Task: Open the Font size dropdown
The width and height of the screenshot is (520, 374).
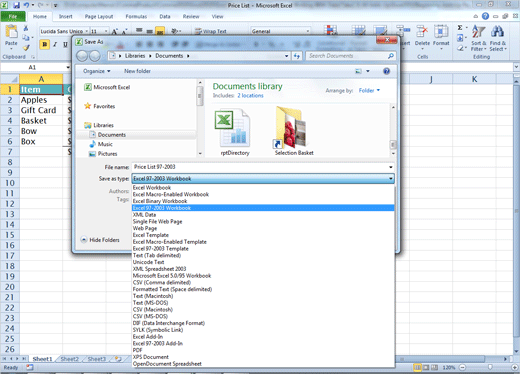Action: coord(106,31)
